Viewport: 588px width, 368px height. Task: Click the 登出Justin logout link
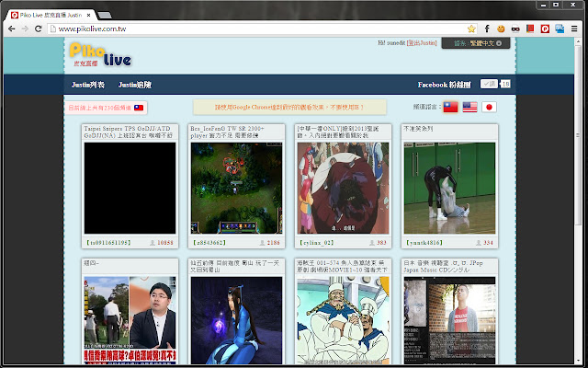(422, 43)
